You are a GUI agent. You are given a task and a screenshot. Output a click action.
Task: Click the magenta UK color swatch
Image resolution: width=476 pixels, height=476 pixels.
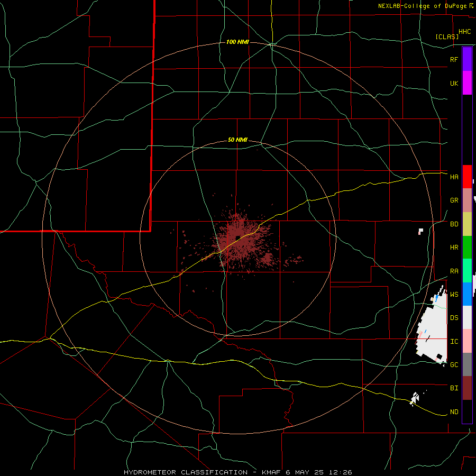pos(467,83)
